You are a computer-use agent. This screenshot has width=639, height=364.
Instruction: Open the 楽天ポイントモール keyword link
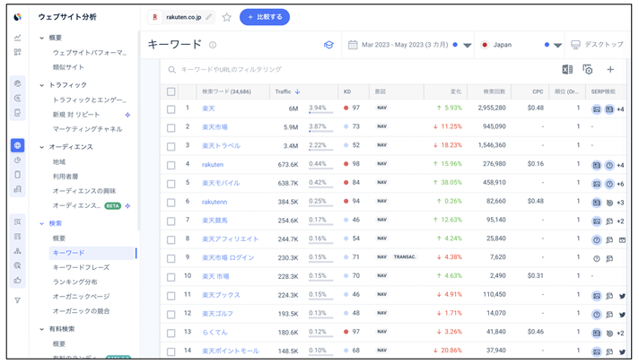[x=231, y=351]
